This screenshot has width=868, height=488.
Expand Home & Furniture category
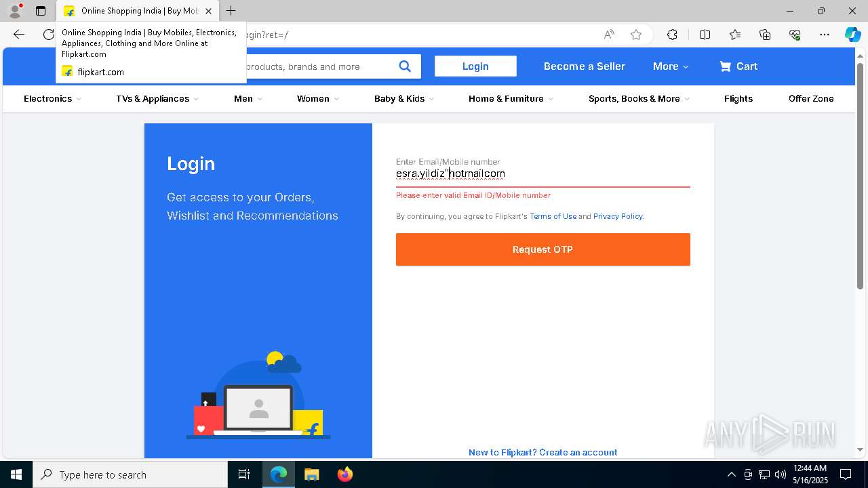(x=511, y=98)
